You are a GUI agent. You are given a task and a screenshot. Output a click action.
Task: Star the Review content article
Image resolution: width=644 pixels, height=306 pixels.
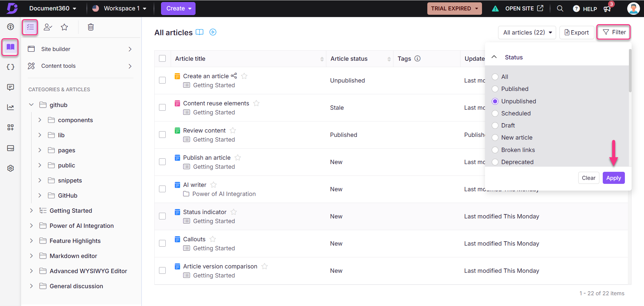click(233, 131)
